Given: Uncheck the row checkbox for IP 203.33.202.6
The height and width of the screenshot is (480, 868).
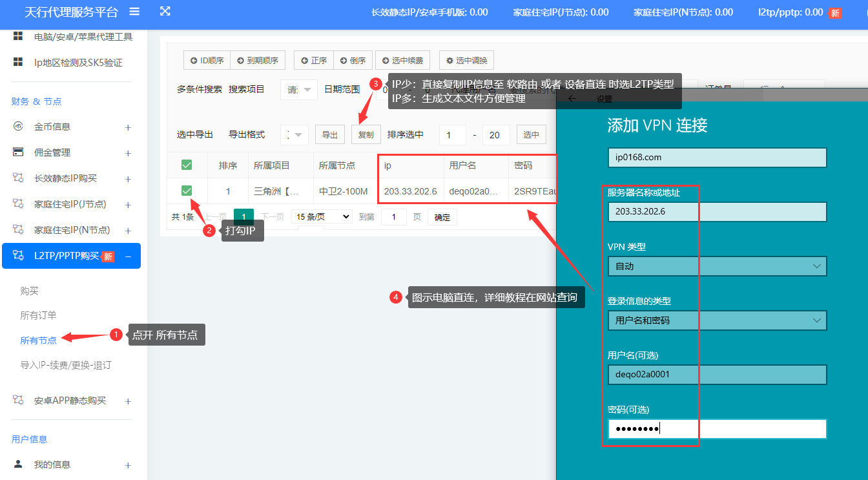Looking at the screenshot, I should 187,191.
